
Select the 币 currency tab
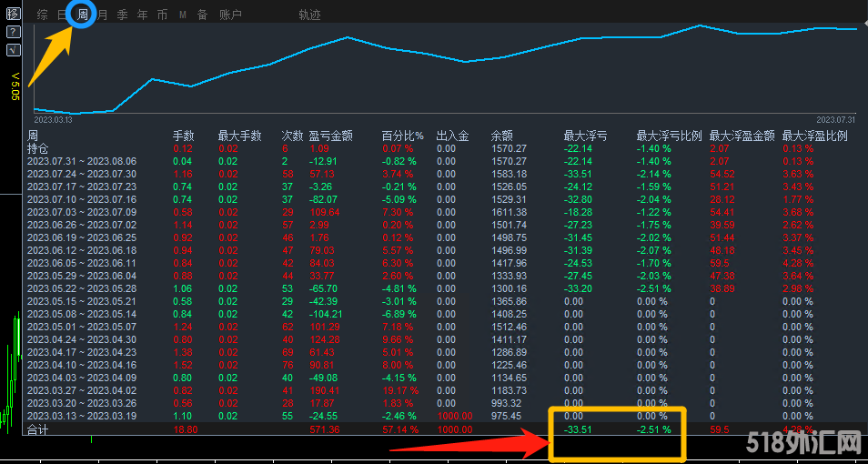pos(162,15)
